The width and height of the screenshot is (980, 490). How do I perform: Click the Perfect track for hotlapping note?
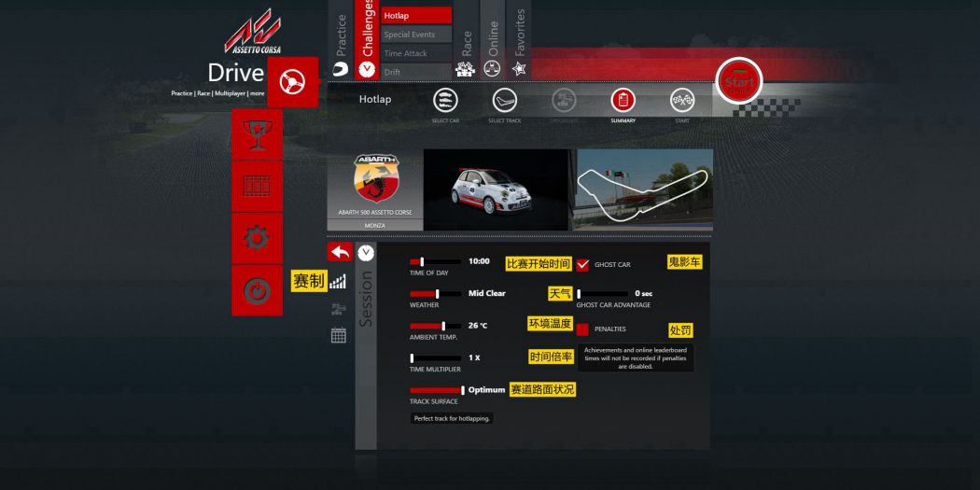pyautogui.click(x=452, y=419)
